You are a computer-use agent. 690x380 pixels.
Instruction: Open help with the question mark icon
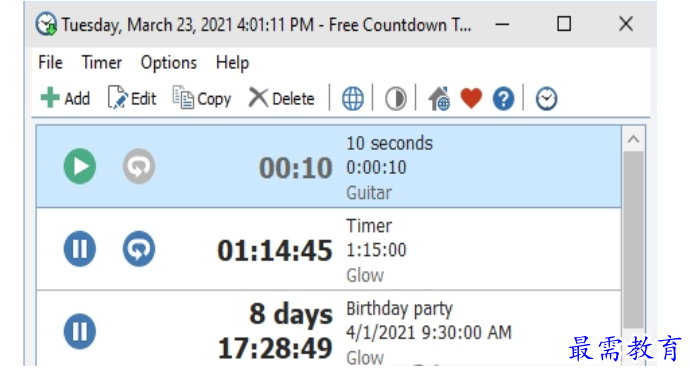click(x=503, y=99)
